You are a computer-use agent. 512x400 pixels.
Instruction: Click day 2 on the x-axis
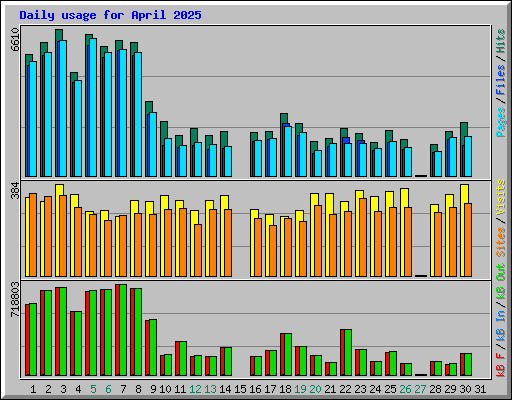[x=48, y=389]
